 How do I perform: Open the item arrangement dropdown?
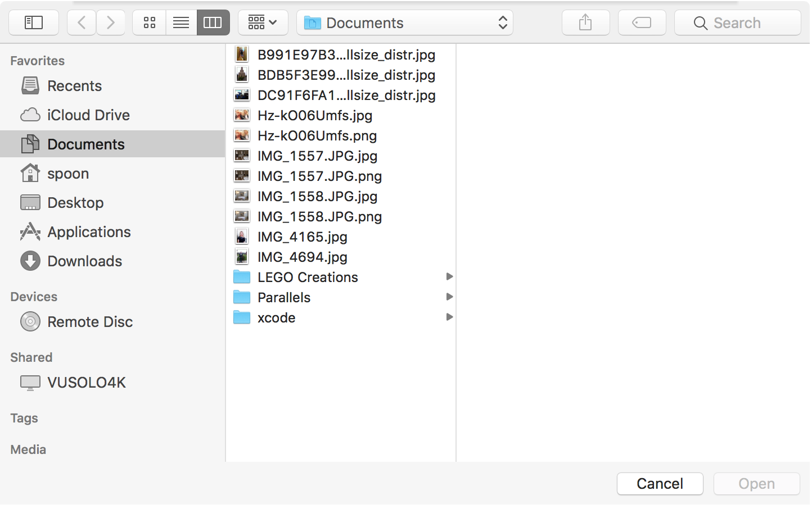click(263, 22)
